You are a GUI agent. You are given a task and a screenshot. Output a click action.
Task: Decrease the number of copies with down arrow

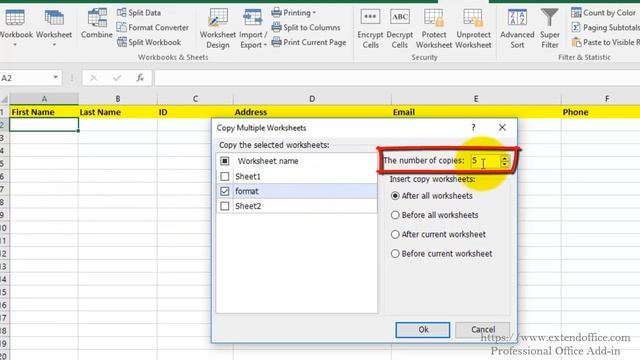click(x=505, y=164)
